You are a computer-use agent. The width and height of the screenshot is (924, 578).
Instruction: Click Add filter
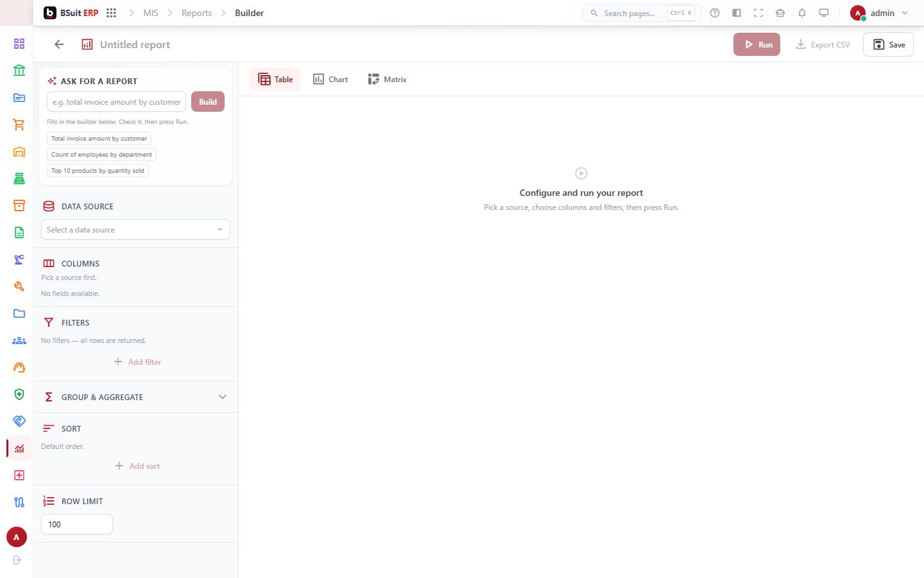tap(137, 362)
